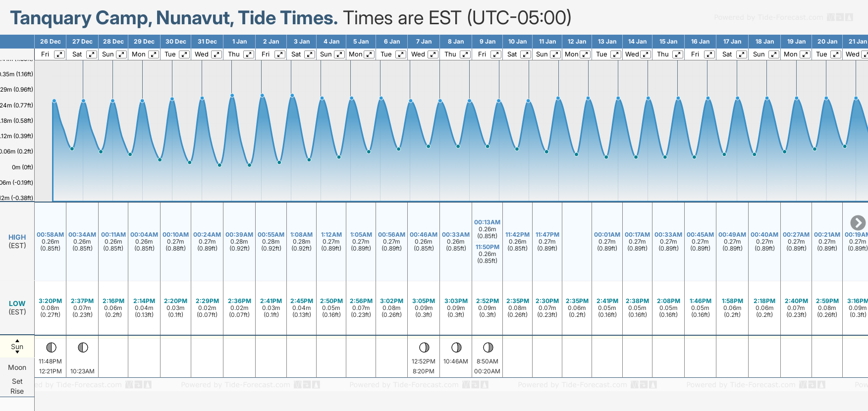
Task: Click the 11:50PM high tide entry on 9 Jan
Action: pos(488,247)
